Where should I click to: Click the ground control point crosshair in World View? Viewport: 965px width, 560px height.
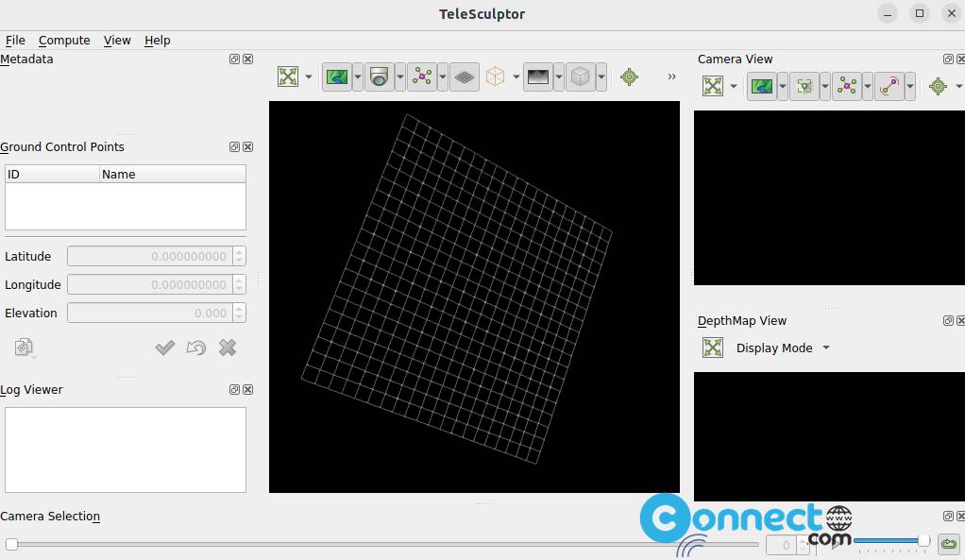(x=629, y=76)
